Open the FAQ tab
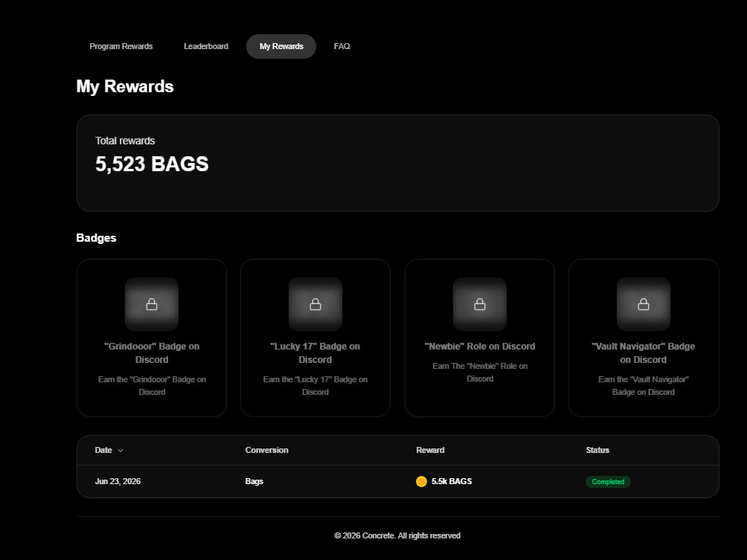 [342, 46]
